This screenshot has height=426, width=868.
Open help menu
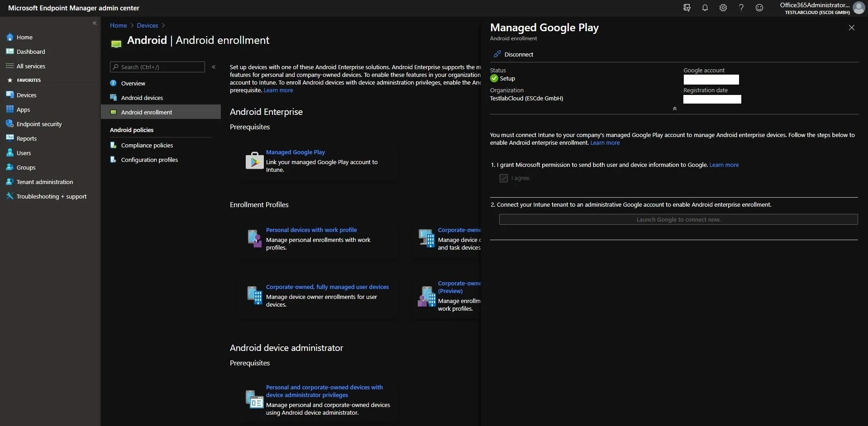tap(740, 8)
